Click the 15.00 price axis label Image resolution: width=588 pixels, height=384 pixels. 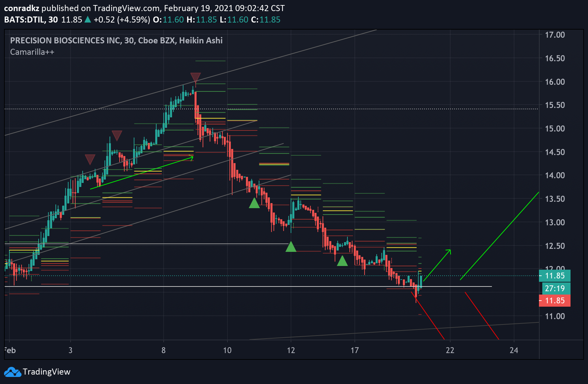point(555,129)
